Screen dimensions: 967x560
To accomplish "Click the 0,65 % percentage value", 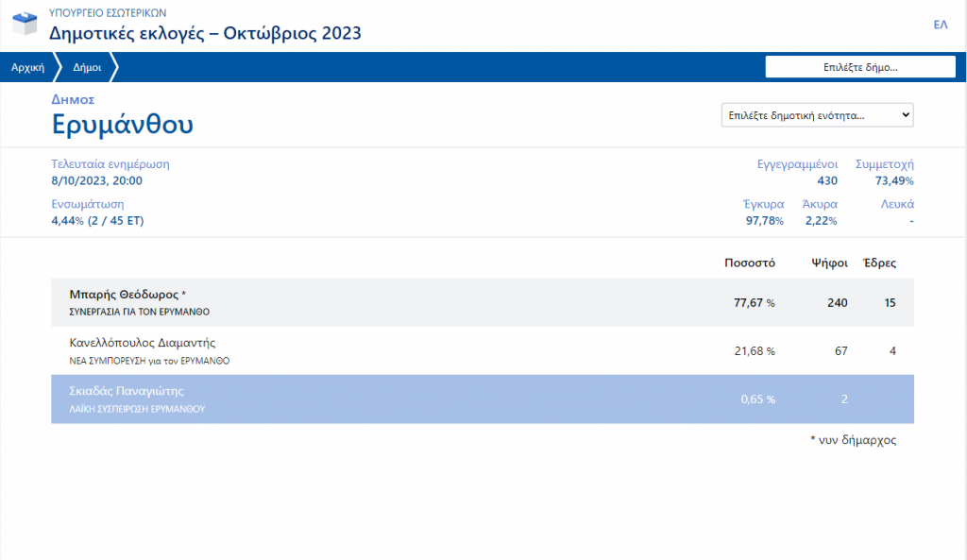I will (758, 399).
